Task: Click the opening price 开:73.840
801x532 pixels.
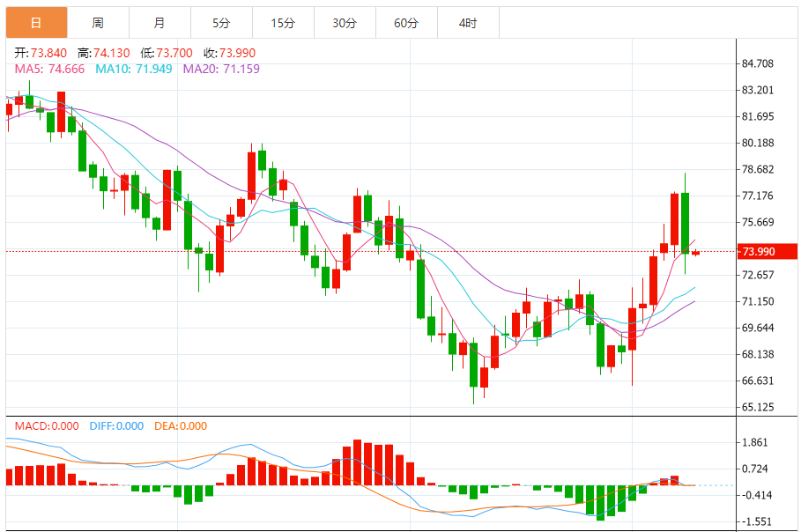Action: [x=41, y=53]
